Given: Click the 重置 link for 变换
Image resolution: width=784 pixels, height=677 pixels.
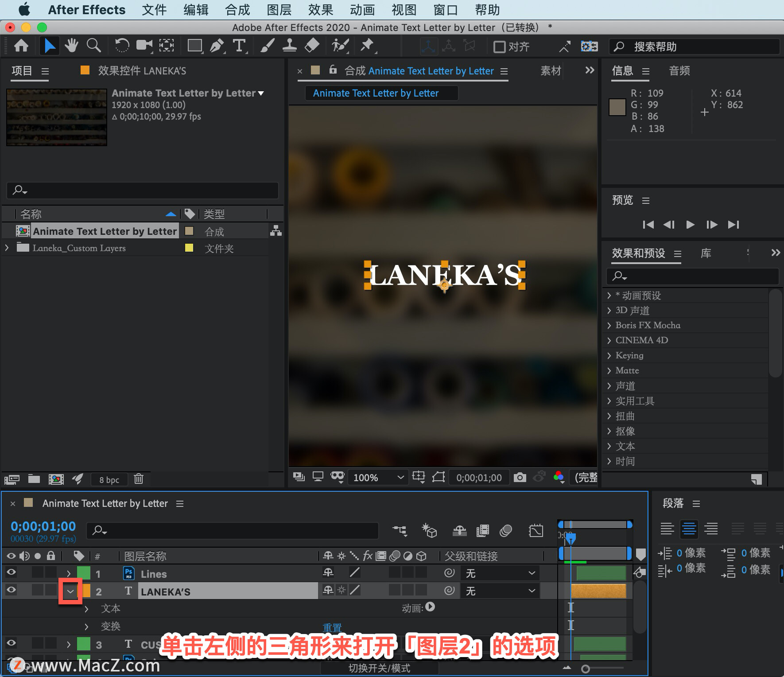Looking at the screenshot, I should (x=332, y=628).
